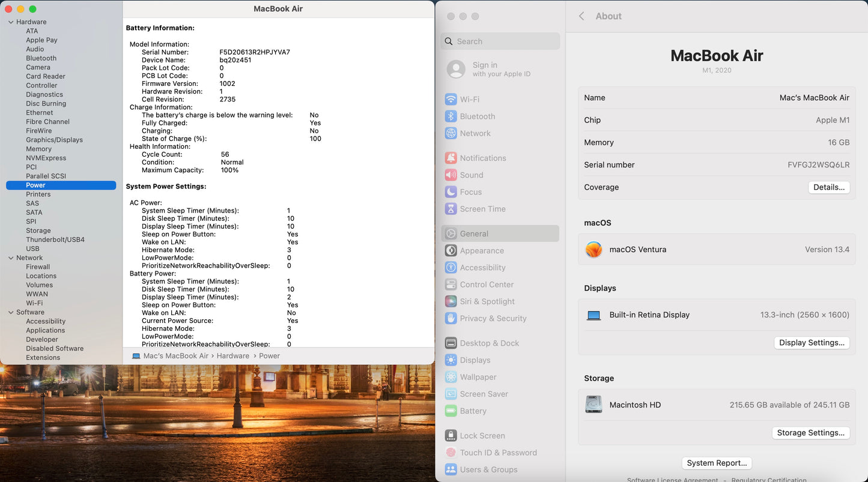Click the Macintosh HD drive icon

[593, 405]
